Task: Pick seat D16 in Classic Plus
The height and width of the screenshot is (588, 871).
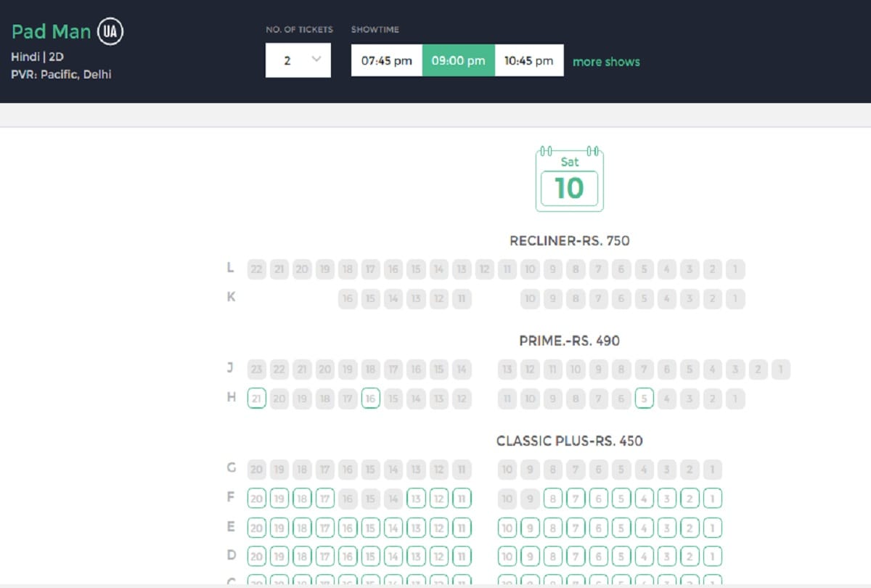Action: (348, 557)
